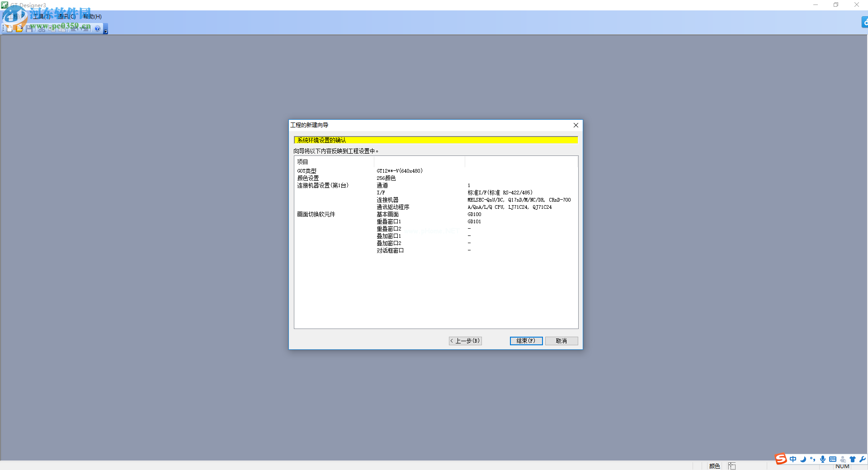Click the GD101 value
Viewport: 868px width, 470px height.
[474, 221]
